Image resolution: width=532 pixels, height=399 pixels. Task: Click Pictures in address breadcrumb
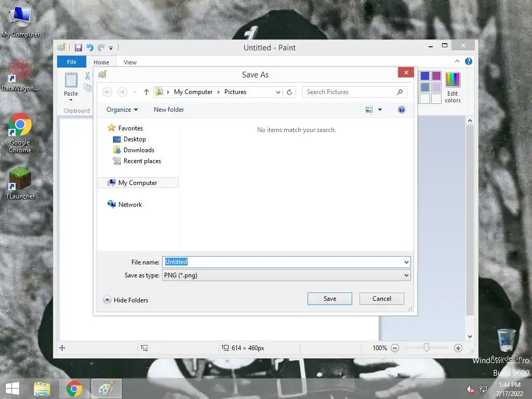point(235,92)
